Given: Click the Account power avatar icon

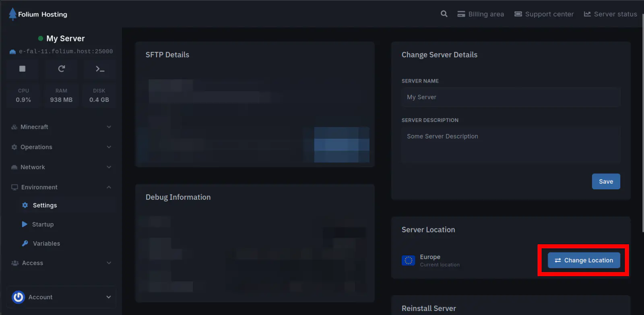Looking at the screenshot, I should [x=19, y=297].
